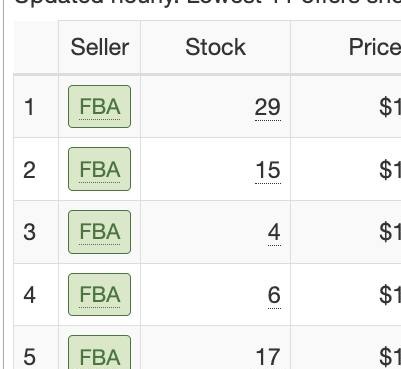Select the price cell in row 1
Screen dimensions: 401x369
[346, 107]
